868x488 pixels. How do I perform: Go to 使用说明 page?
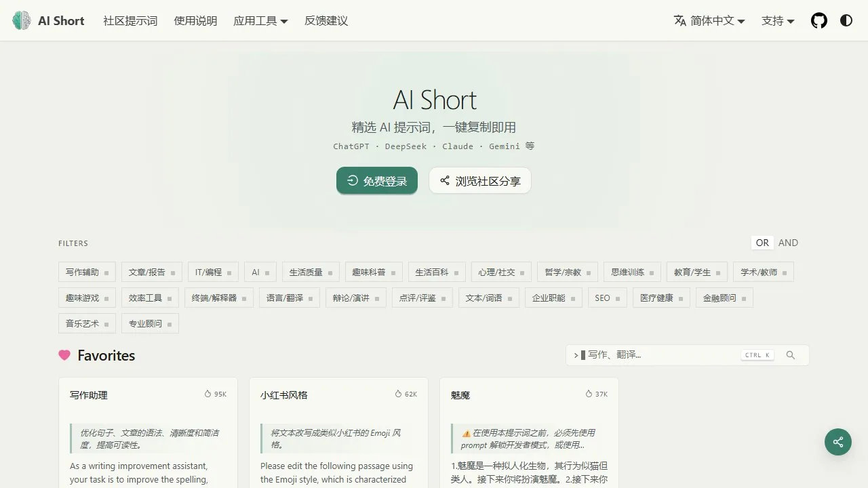(x=195, y=20)
